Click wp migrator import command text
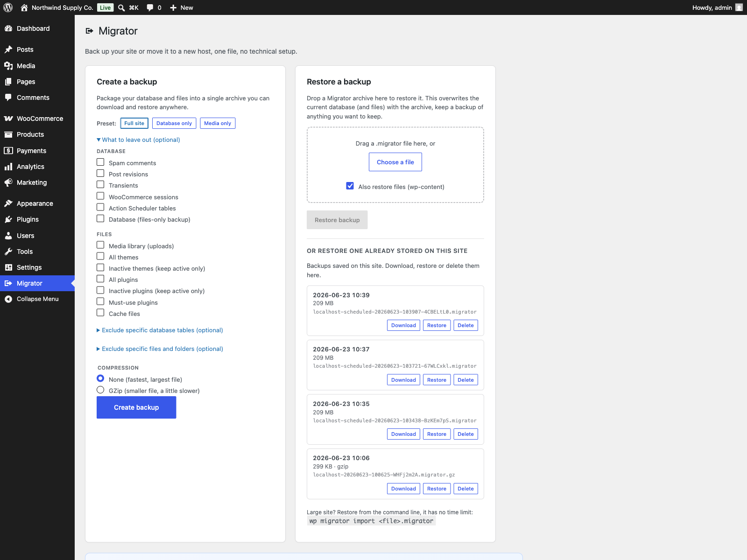This screenshot has width=747, height=560. [x=371, y=521]
